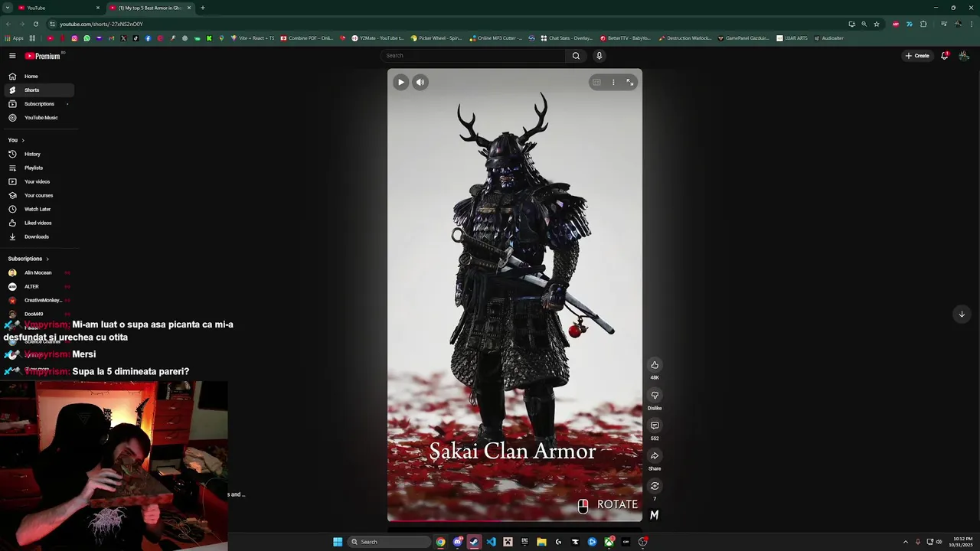980x551 pixels.
Task: Dislike the Short
Action: point(655,396)
